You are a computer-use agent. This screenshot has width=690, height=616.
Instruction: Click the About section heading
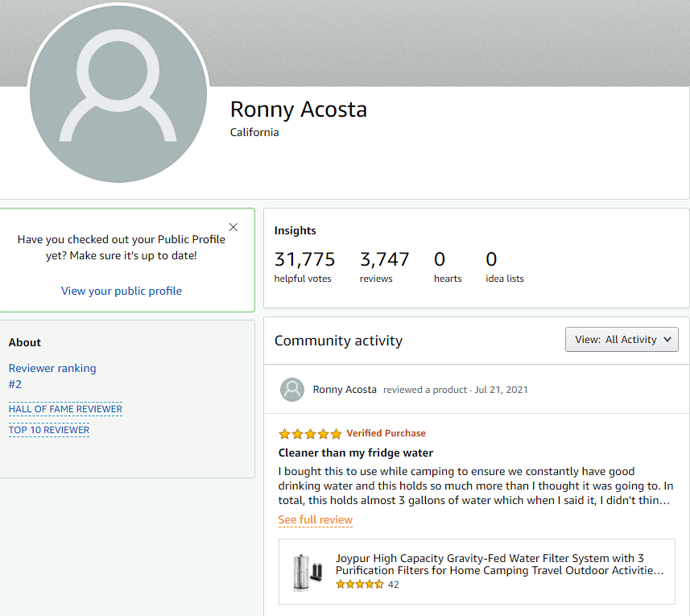click(x=25, y=342)
